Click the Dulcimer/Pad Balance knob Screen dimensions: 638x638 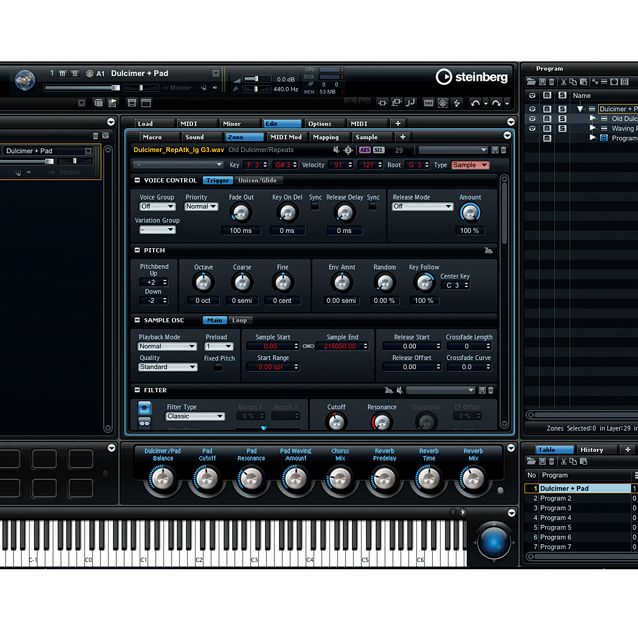tap(162, 479)
